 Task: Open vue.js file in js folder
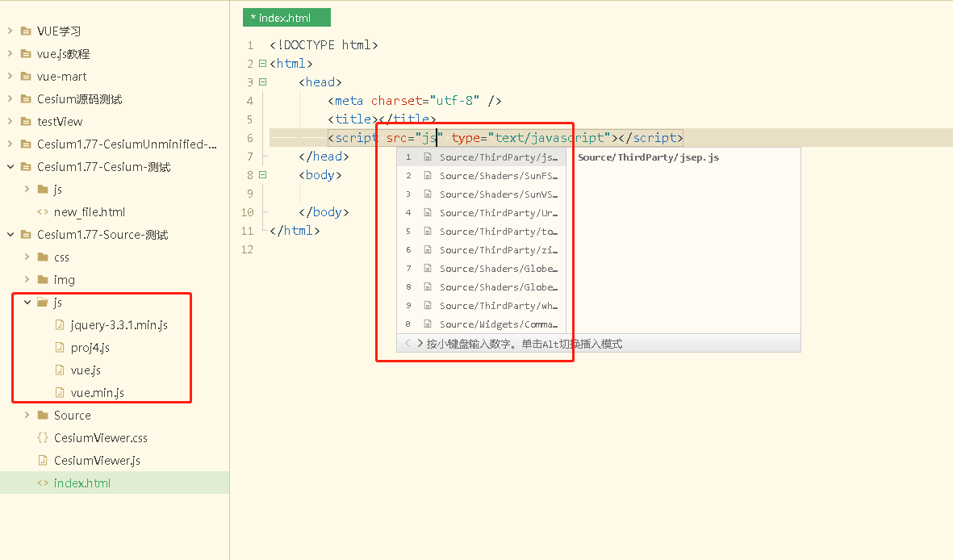tap(86, 370)
